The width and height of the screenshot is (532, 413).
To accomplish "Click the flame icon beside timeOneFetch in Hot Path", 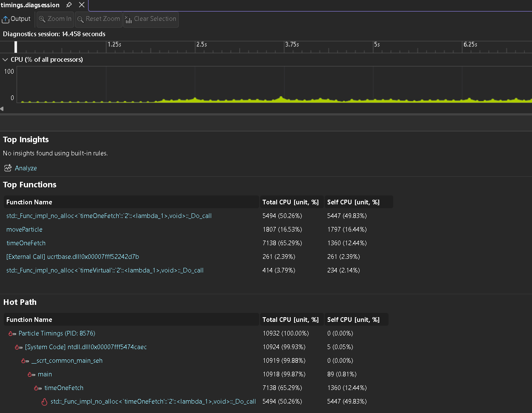I will click(38, 388).
